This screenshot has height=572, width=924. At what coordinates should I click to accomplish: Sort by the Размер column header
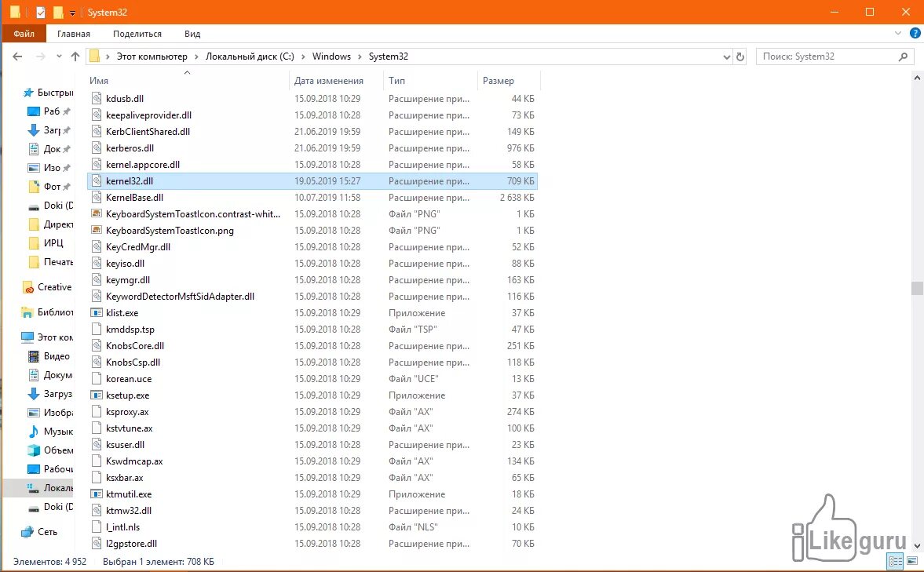point(509,81)
